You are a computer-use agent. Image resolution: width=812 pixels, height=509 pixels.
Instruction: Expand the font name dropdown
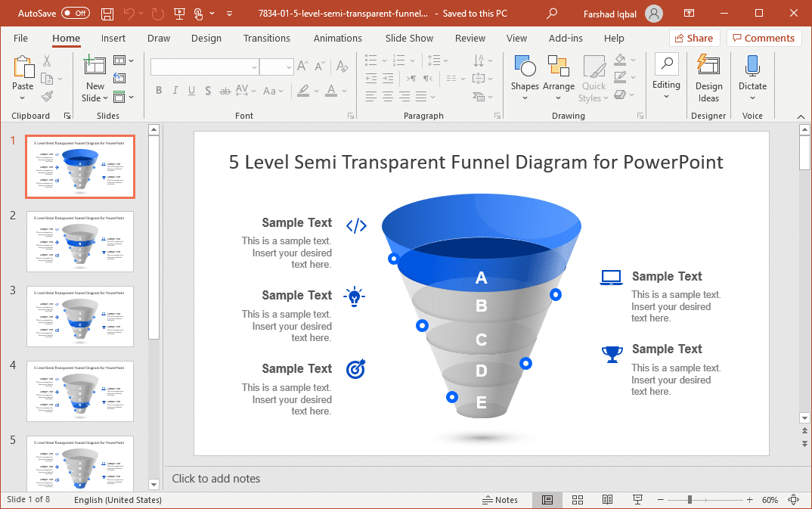254,67
